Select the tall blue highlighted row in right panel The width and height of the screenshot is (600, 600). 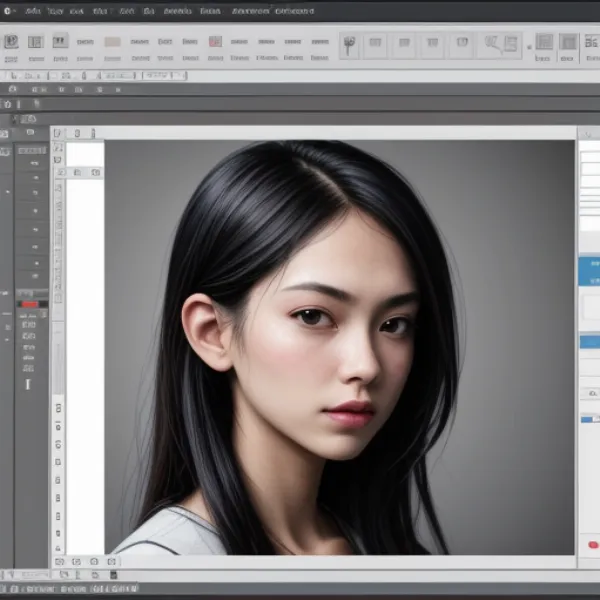click(x=589, y=271)
